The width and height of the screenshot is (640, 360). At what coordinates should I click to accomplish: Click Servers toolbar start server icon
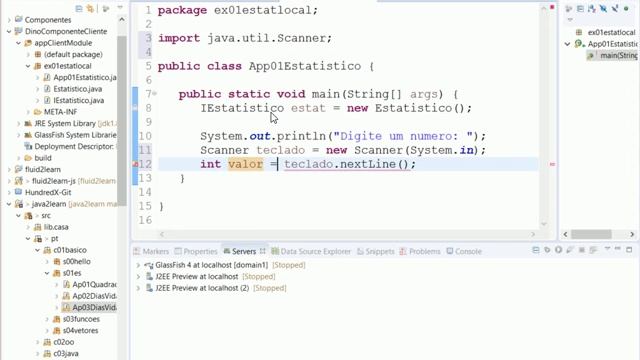tap(558, 250)
